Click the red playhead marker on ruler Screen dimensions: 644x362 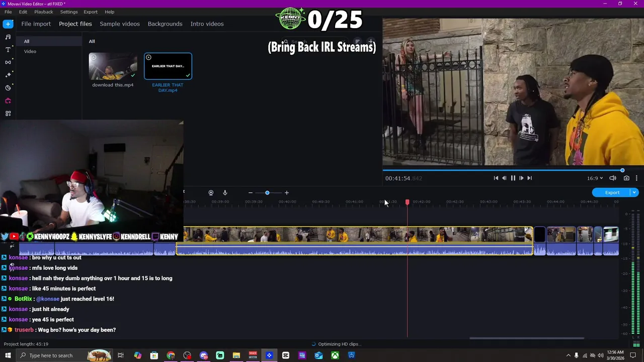tap(407, 202)
